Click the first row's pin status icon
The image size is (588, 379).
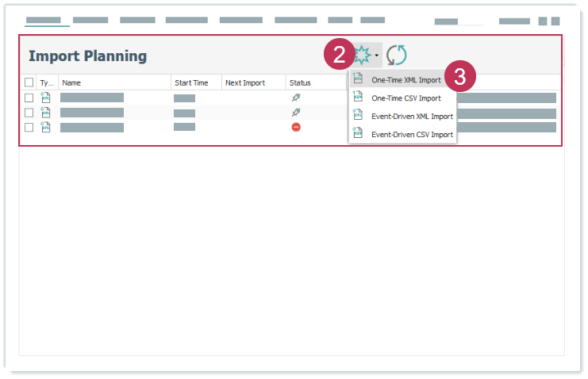click(x=296, y=98)
